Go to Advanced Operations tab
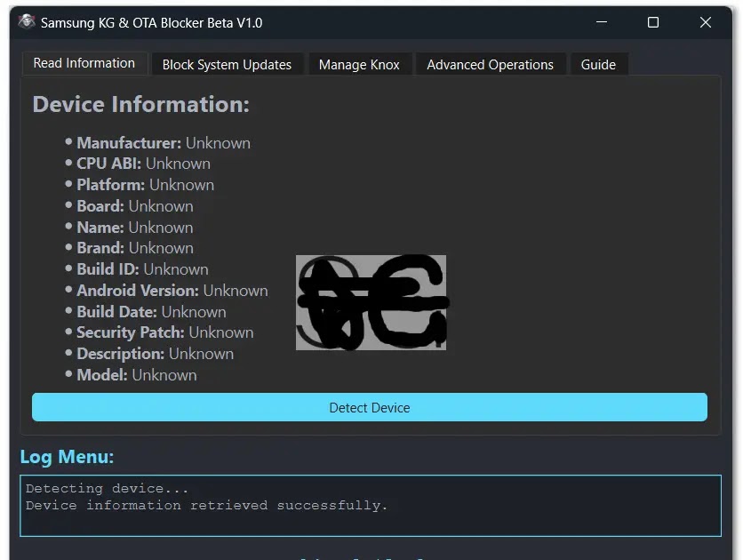Viewport: 743px width, 560px height. tap(490, 64)
